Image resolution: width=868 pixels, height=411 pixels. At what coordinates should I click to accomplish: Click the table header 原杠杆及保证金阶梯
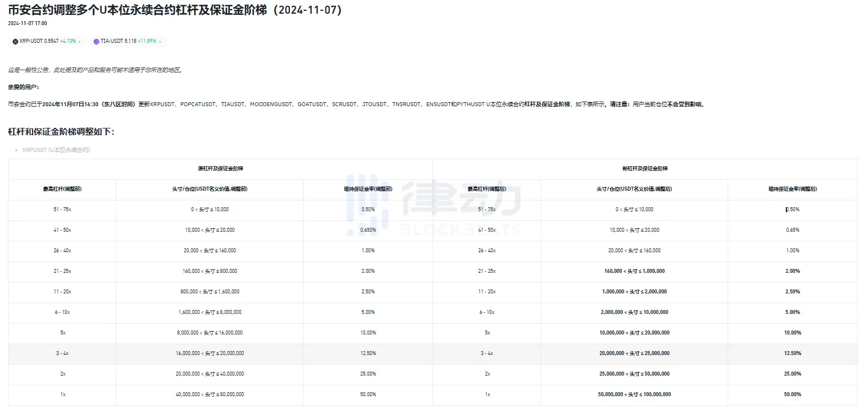click(x=220, y=168)
